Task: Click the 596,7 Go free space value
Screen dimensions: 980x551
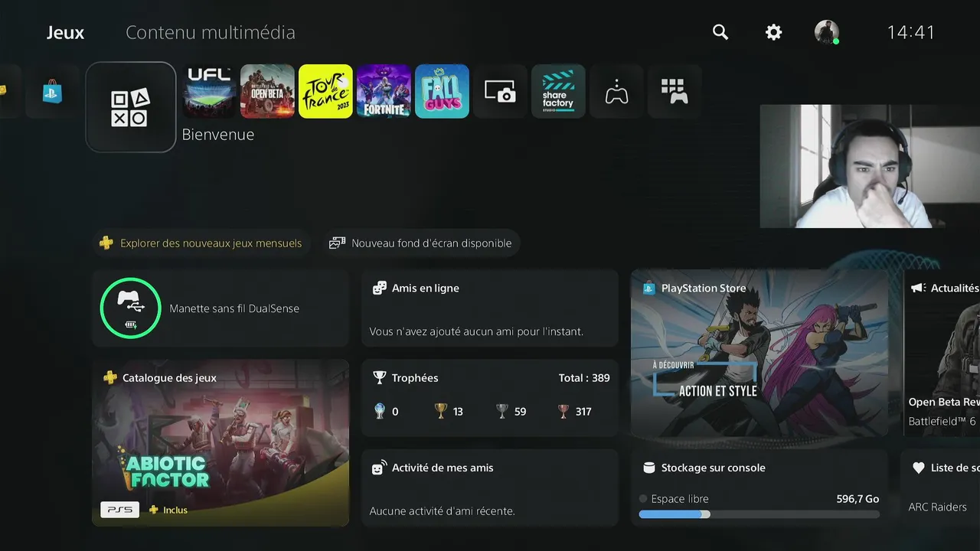Action: 857,499
